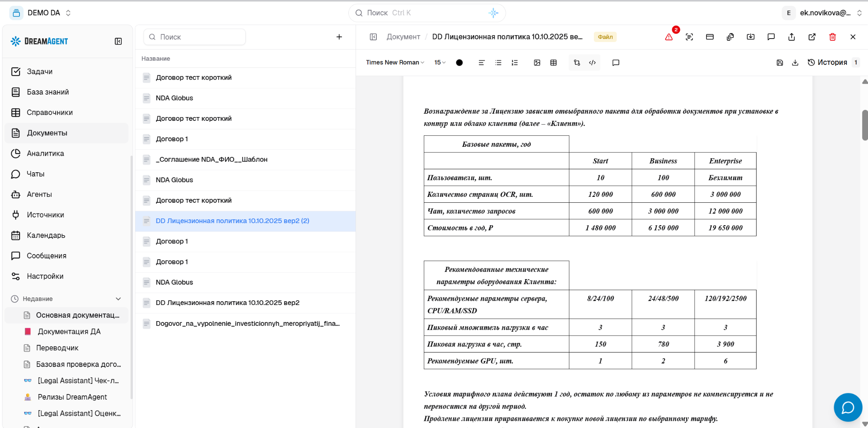
Task: Apply bulleted list formatting
Action: pos(498,62)
